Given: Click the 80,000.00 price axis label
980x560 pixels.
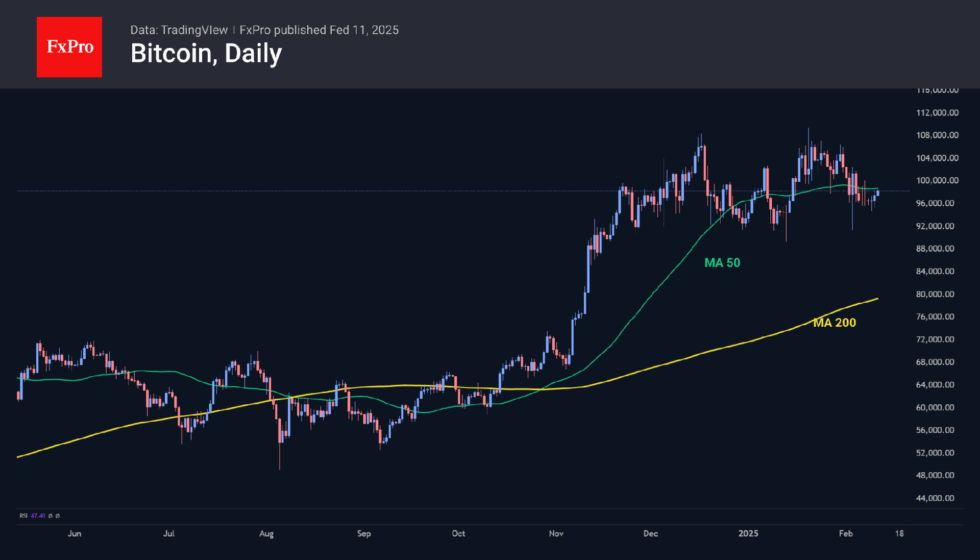Looking at the screenshot, I should click(x=935, y=294).
